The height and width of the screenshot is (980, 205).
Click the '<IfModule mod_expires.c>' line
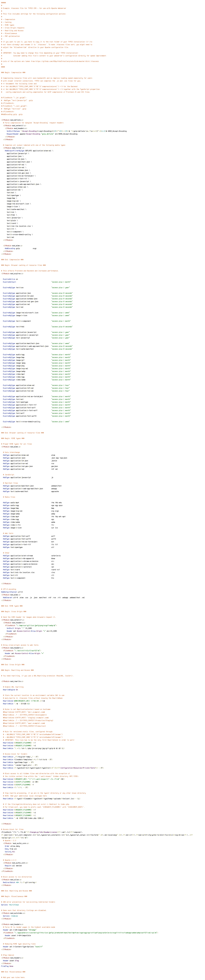[12, 274]
